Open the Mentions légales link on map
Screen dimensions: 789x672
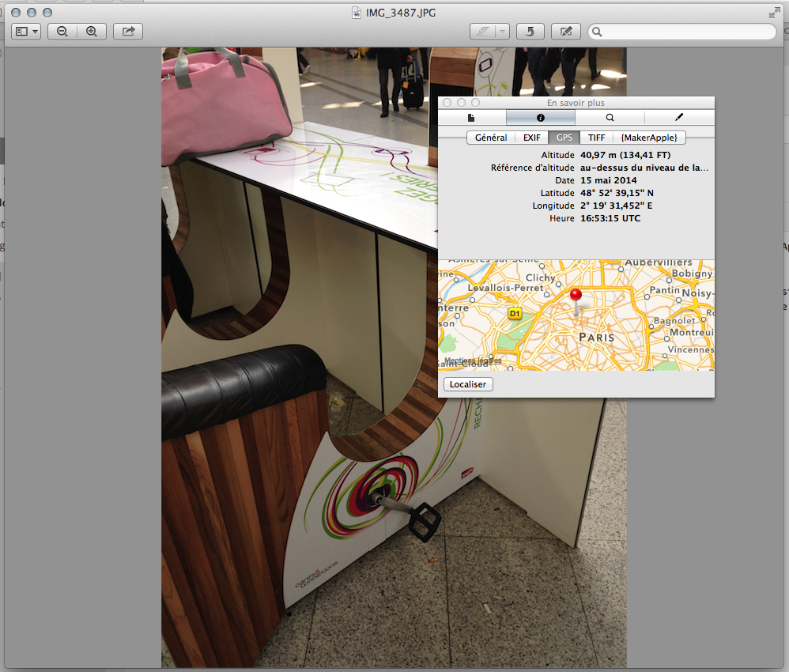click(473, 361)
